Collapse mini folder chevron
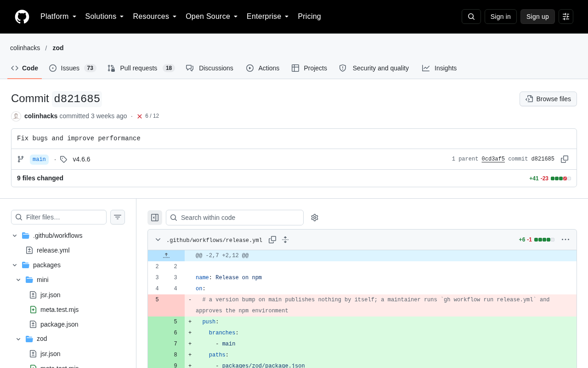 tap(18, 280)
